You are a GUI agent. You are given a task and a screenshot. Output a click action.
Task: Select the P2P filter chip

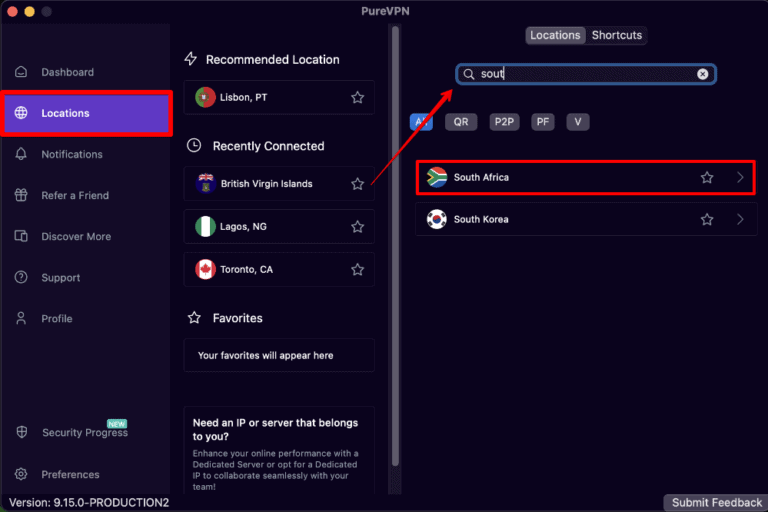[x=504, y=122]
